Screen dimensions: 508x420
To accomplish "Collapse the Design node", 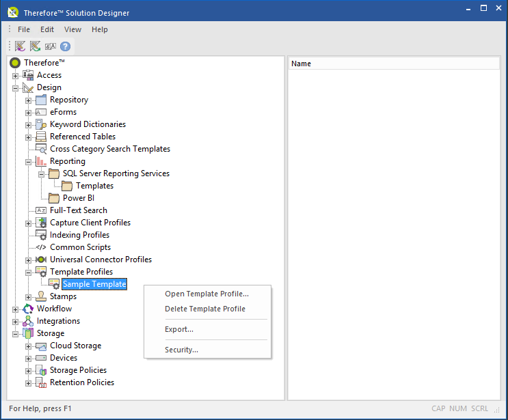I will click(15, 87).
